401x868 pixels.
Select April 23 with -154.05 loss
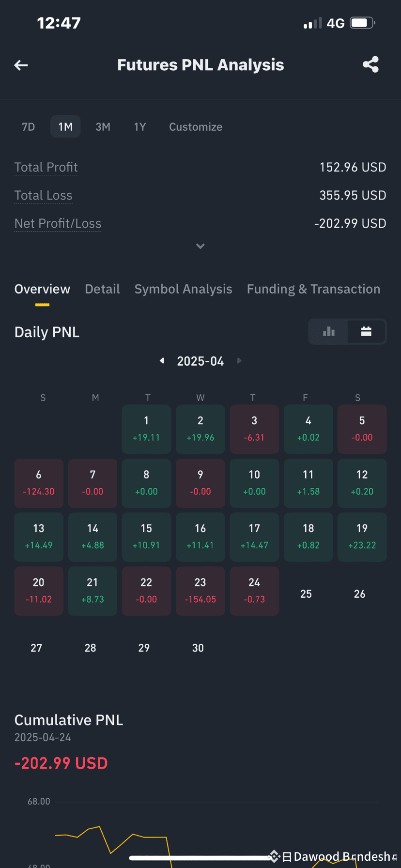pos(200,591)
